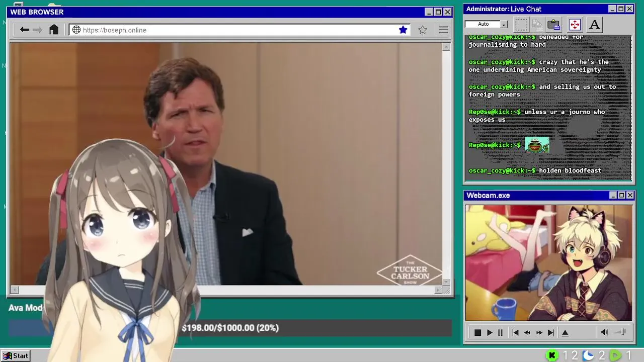Minimize the Web Browser window
Screen dimensions: 644x362
(x=429, y=12)
